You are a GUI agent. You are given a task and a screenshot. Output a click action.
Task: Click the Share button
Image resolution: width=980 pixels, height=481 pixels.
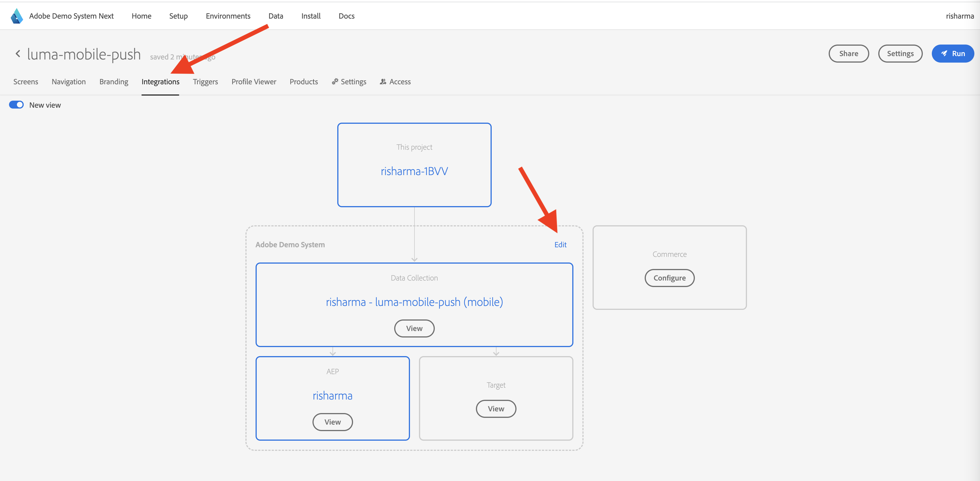848,54
